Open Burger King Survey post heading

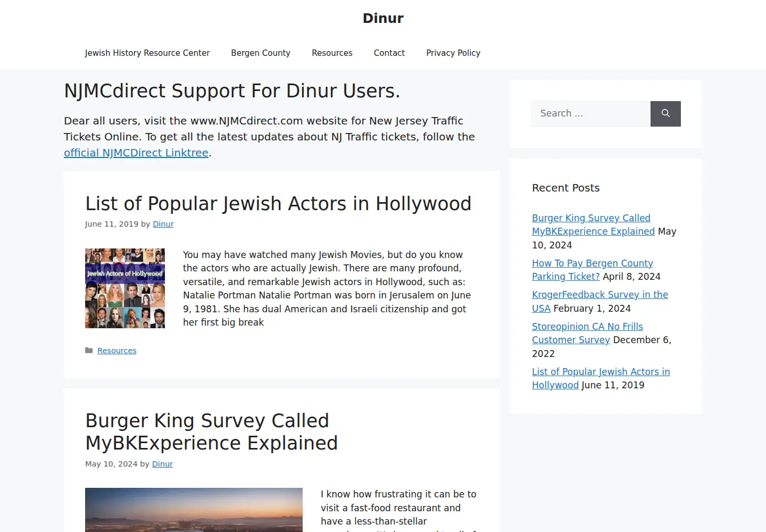[212, 432]
